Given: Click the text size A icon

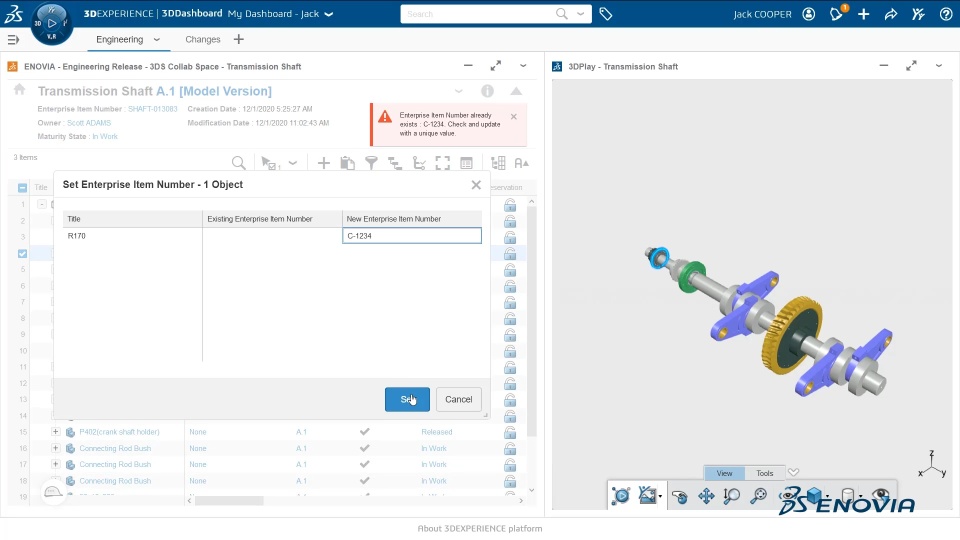Looking at the screenshot, I should click(522, 163).
